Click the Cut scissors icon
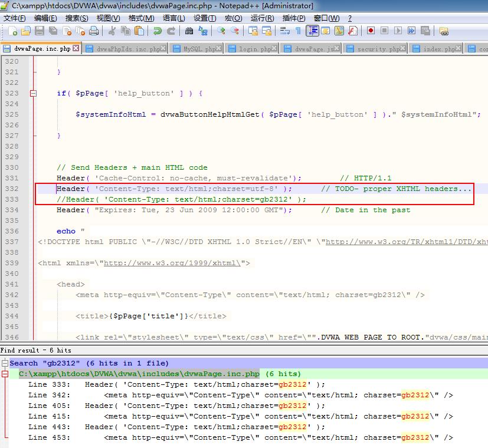488x448 pixels. click(112, 31)
